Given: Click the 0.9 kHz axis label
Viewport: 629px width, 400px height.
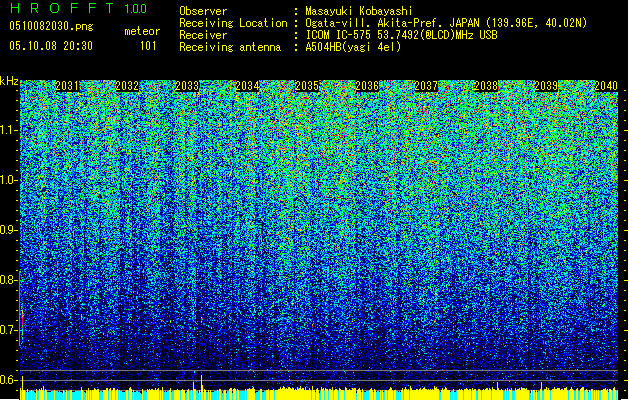Looking at the screenshot, I should 9,230.
